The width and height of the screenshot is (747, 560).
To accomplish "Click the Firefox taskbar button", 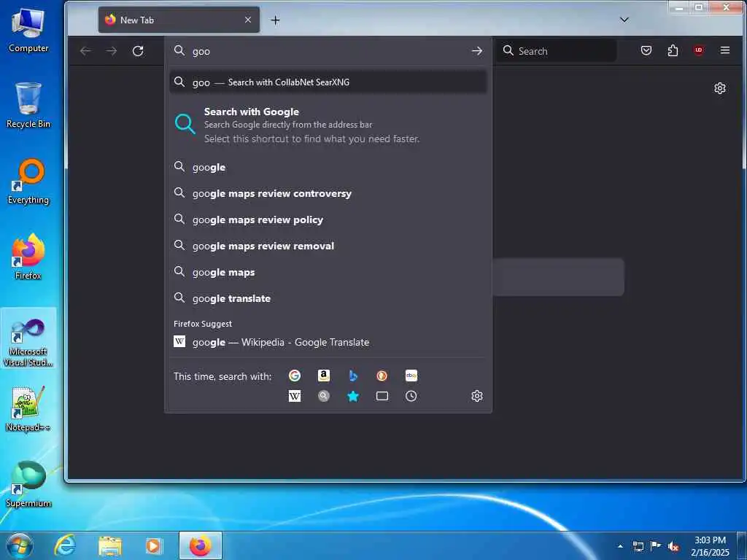I will (201, 545).
